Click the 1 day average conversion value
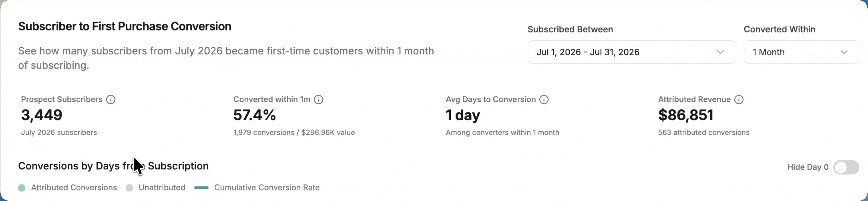This screenshot has width=868, height=201. [463, 115]
